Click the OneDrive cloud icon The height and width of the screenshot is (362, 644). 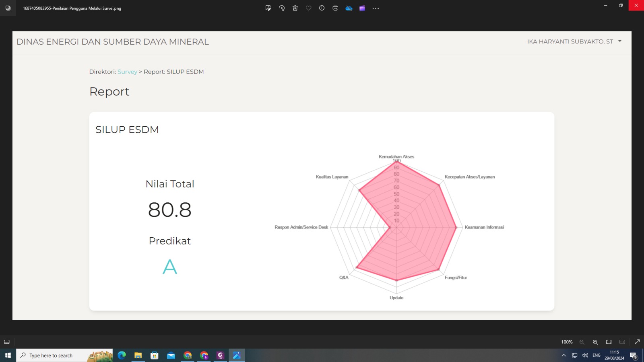click(349, 8)
